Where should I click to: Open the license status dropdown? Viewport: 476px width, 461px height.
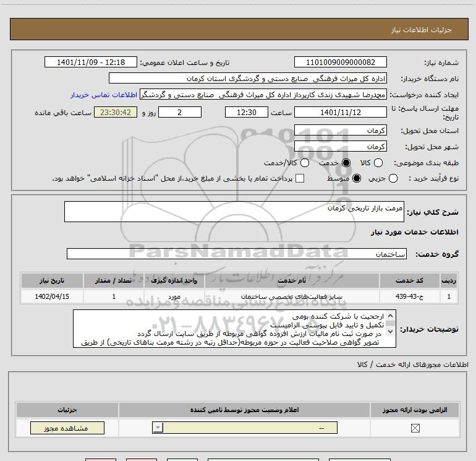pos(245,428)
